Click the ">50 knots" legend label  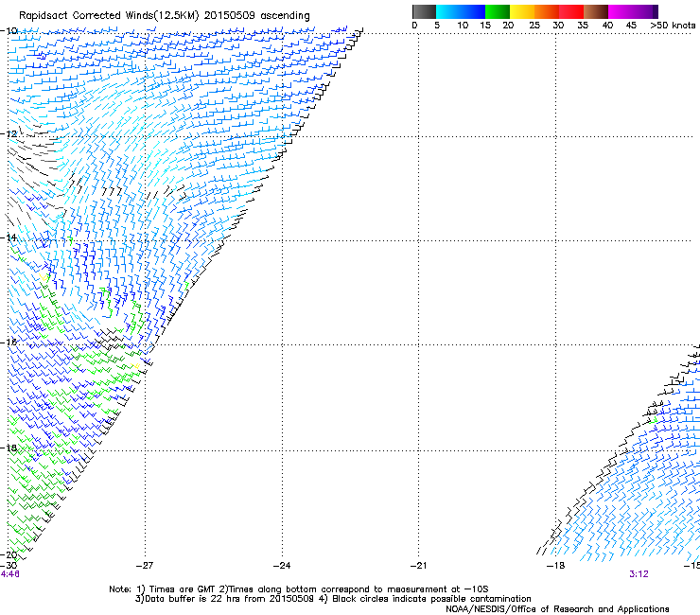point(673,26)
